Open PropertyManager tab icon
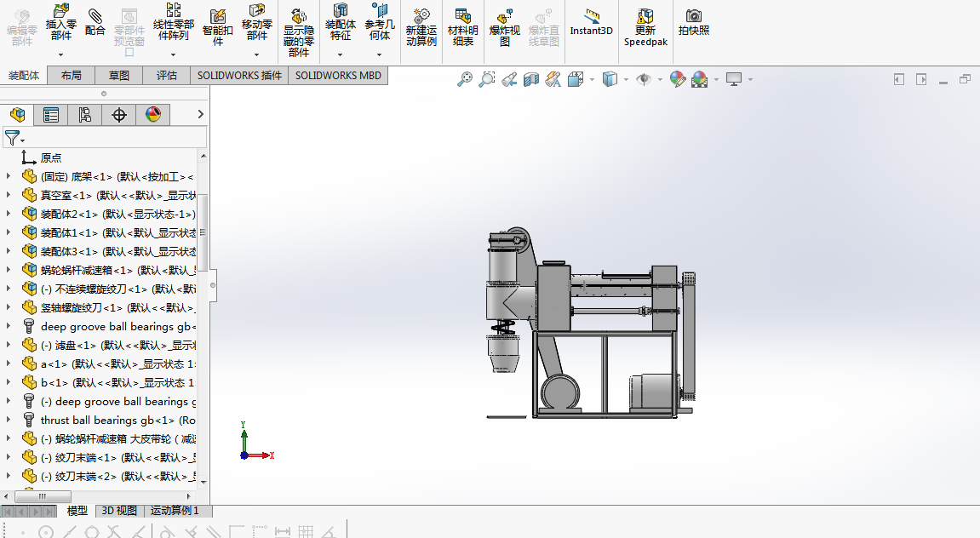 [x=50, y=115]
